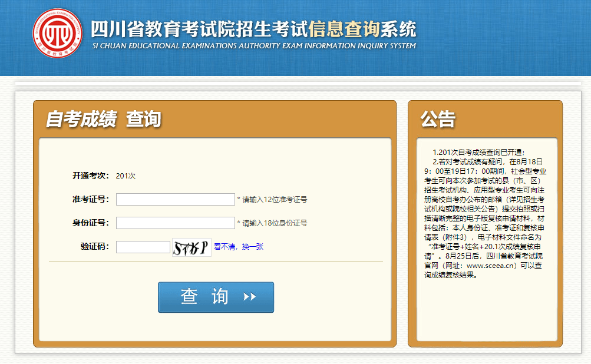
Task: Click the 准考证号 field label
Action: click(x=91, y=199)
